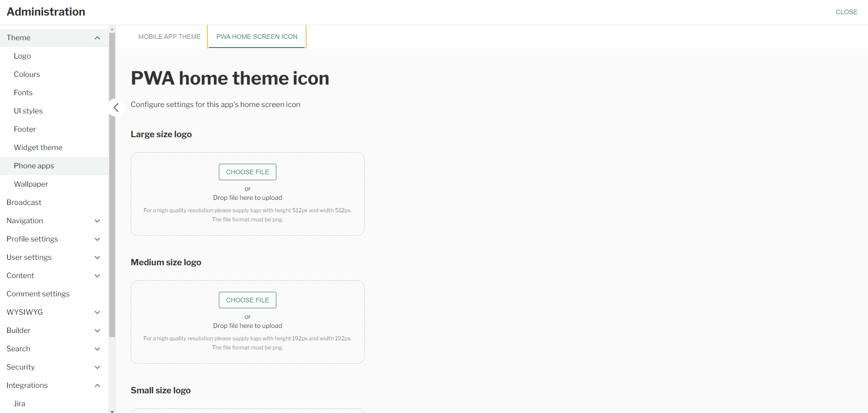Expand the Search section chevron
Viewport: 868px width, 413px height.
pos(97,349)
